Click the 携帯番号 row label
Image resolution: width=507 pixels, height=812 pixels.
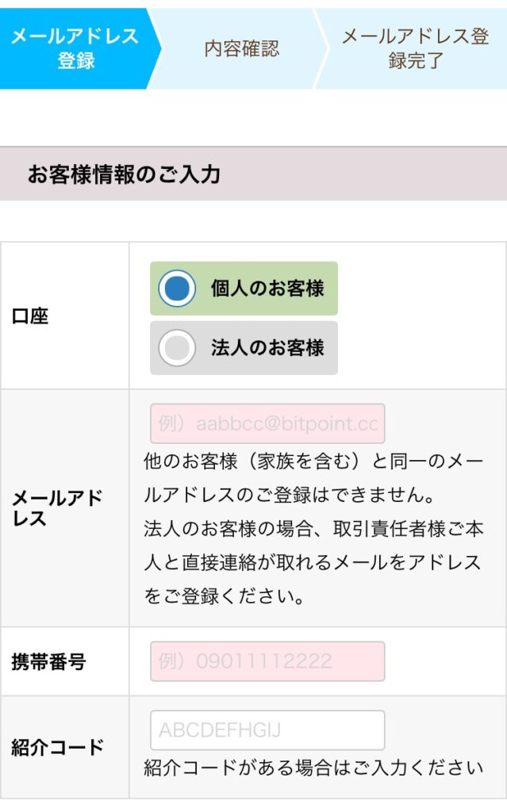point(48,661)
